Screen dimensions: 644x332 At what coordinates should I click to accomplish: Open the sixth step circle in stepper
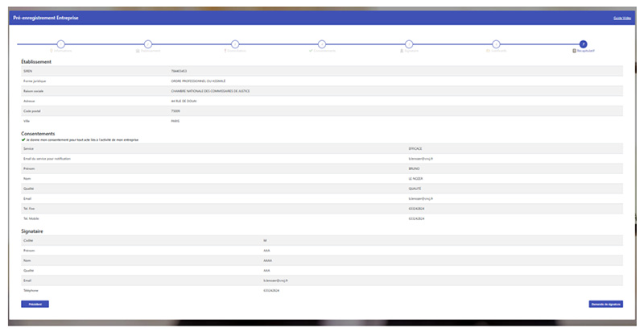[496, 44]
